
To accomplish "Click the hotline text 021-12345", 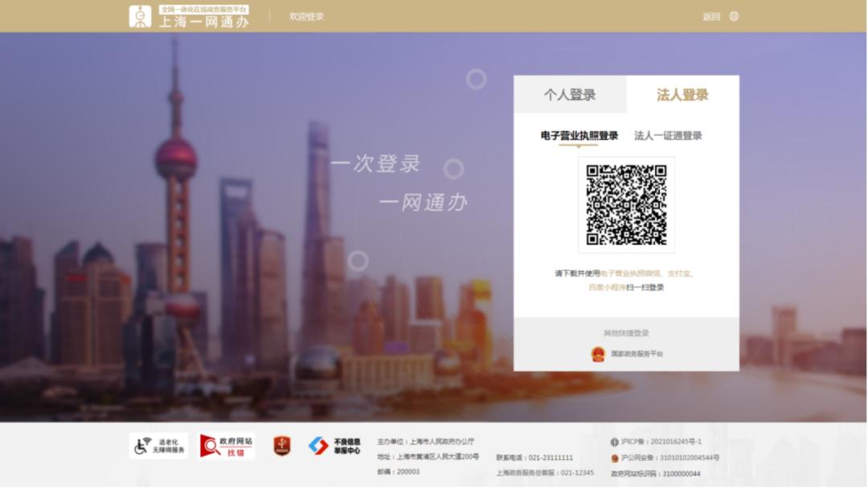I will [x=577, y=473].
